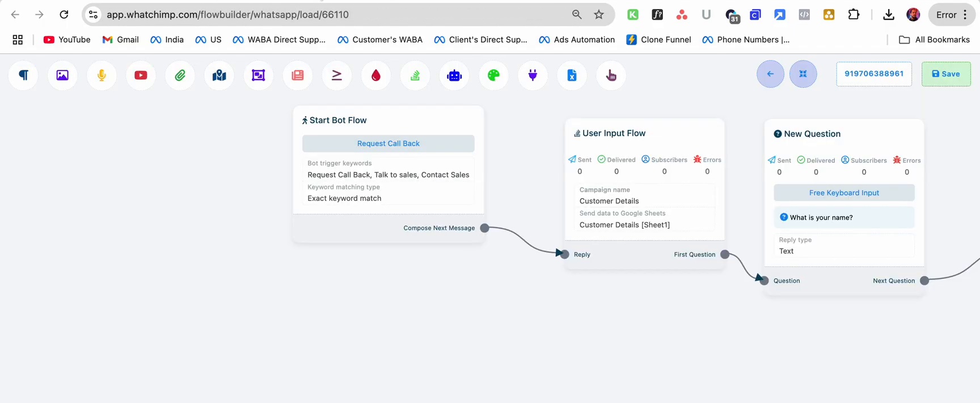
Task: Add a video block using the red play icon
Action: click(141, 75)
